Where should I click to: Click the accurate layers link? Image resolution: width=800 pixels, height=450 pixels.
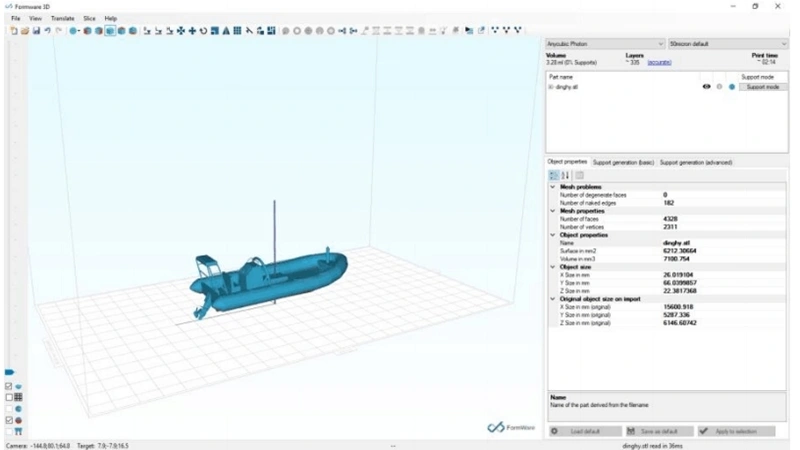(659, 63)
